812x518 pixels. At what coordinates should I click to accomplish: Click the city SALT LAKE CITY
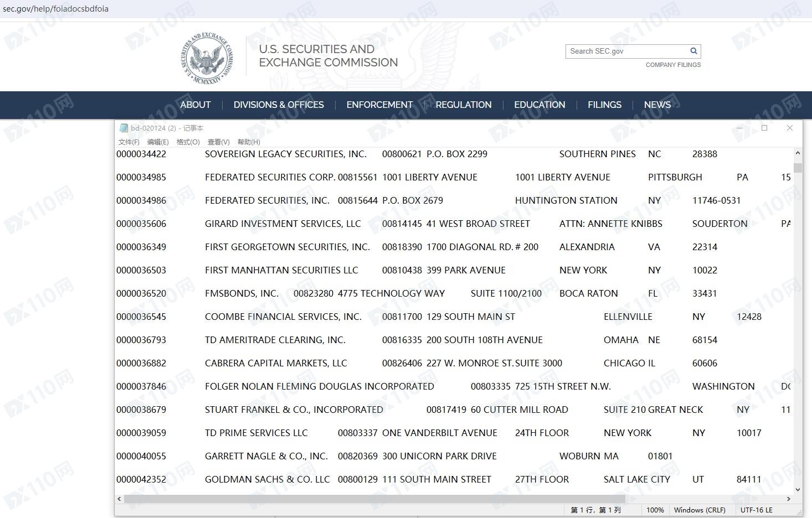click(637, 479)
